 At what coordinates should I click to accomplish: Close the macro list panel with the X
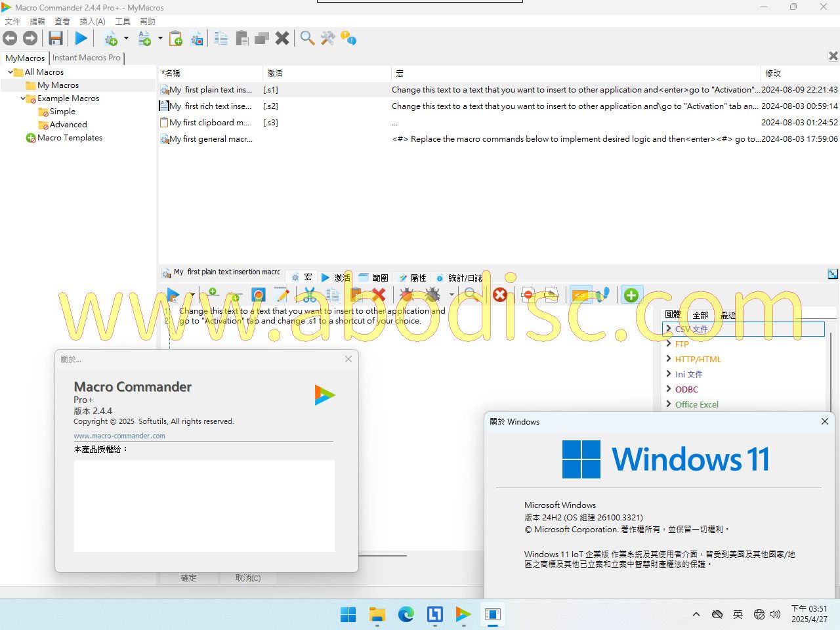click(x=833, y=56)
